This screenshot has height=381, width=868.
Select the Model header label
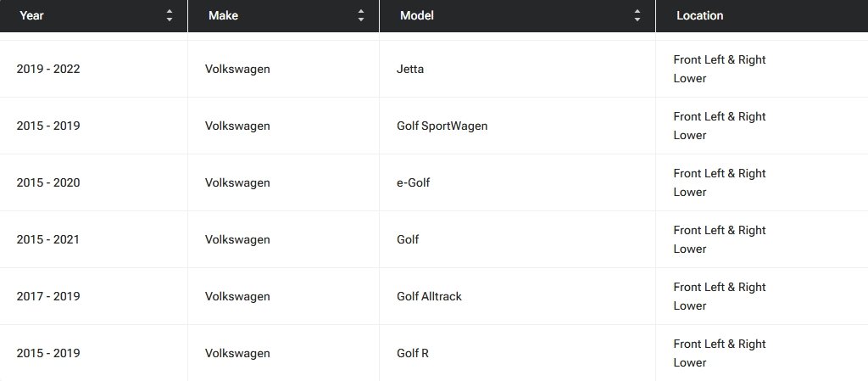416,15
